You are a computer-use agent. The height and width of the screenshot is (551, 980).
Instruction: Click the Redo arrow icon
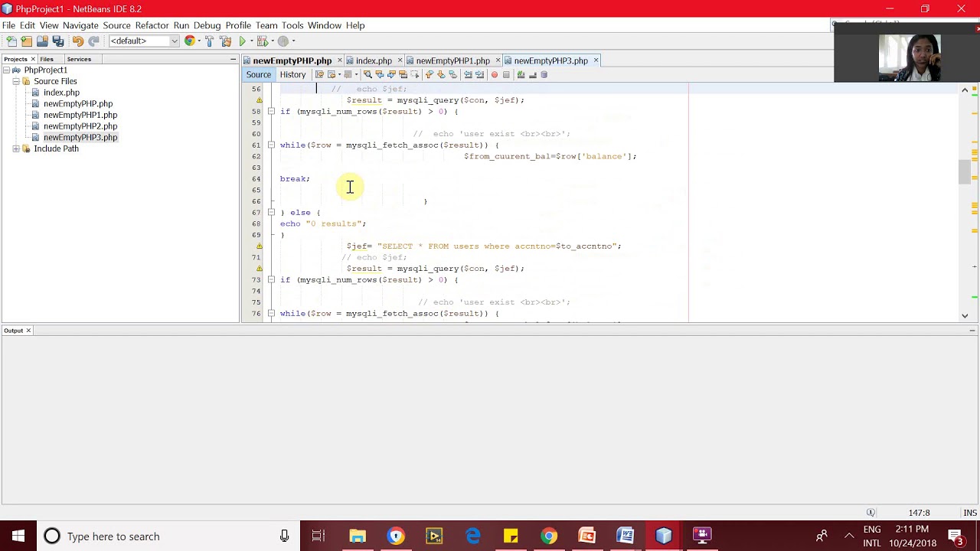pyautogui.click(x=93, y=41)
